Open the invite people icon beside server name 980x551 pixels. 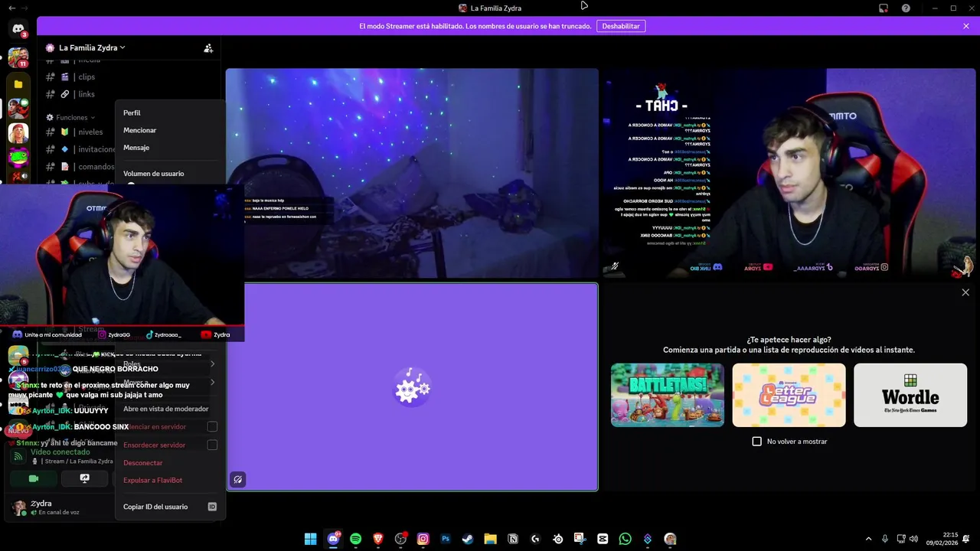[x=208, y=47]
